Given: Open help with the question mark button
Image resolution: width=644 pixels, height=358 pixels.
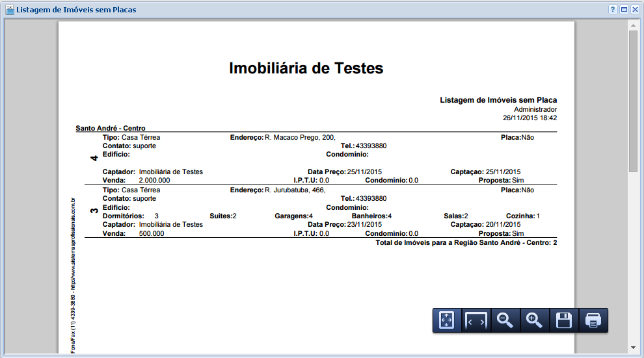Looking at the screenshot, I should [x=613, y=10].
